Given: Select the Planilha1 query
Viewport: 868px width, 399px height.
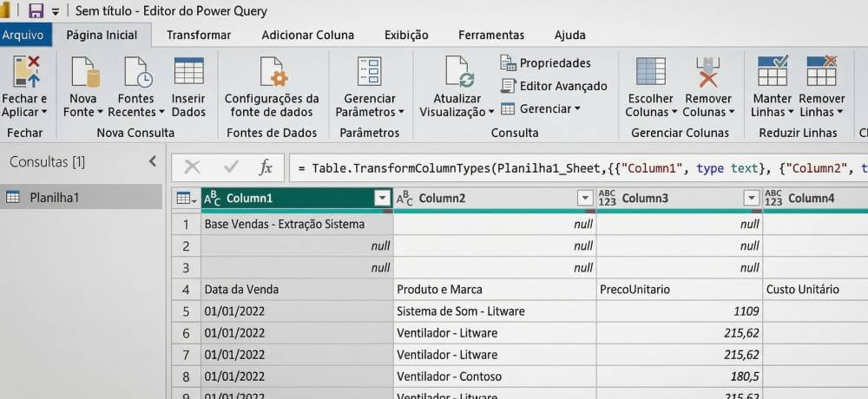Looking at the screenshot, I should tap(81, 197).
